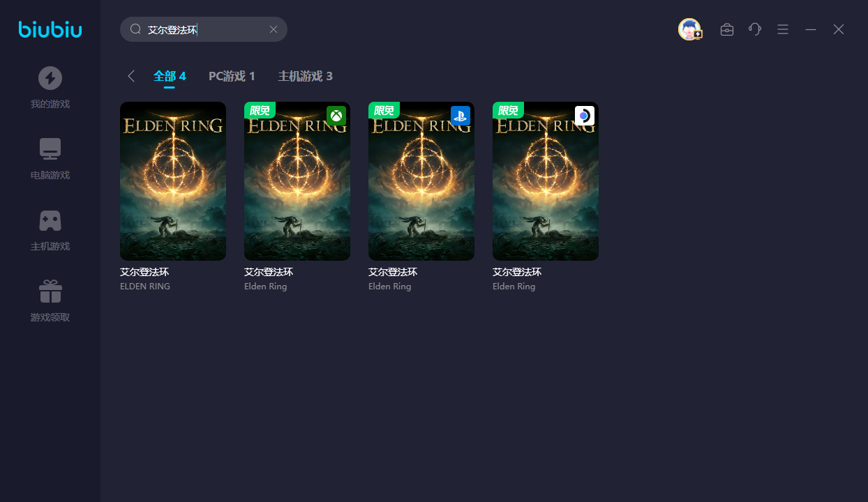The image size is (868, 502).
Task: Click the search magnifier icon
Action: tap(136, 29)
